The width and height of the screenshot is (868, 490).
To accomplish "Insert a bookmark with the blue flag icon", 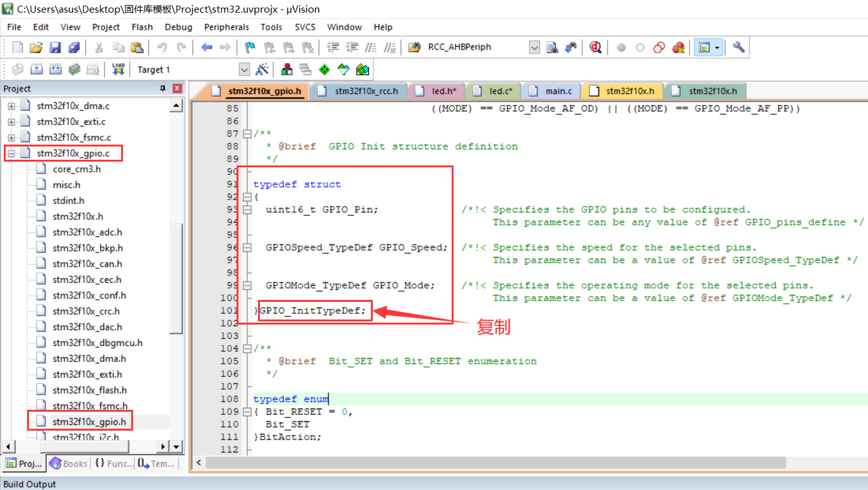I will [x=250, y=47].
